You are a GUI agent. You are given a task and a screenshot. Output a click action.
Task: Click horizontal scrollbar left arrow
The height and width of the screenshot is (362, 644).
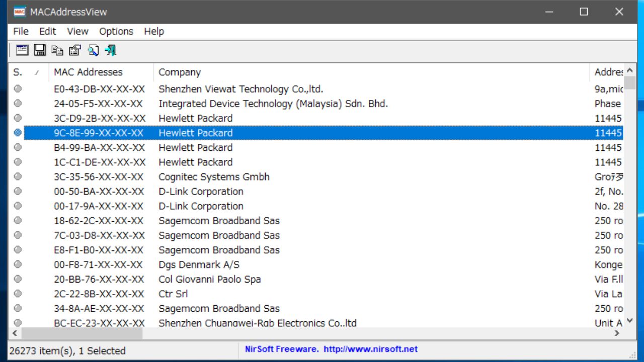pyautogui.click(x=15, y=333)
